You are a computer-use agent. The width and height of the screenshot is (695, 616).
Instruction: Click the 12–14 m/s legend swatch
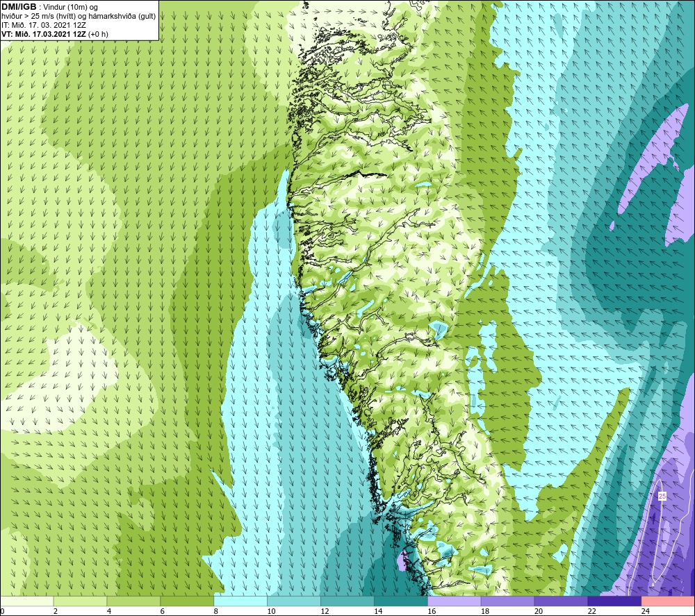[x=347, y=601]
